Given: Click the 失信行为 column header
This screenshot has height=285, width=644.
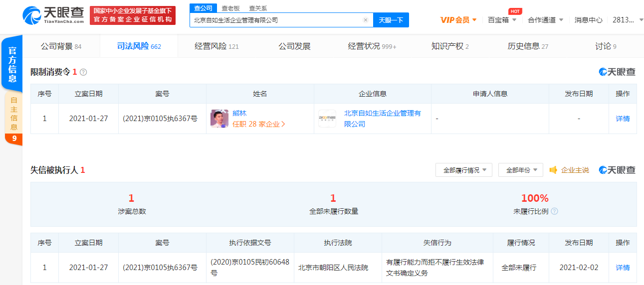Looking at the screenshot, I should click(x=437, y=243).
